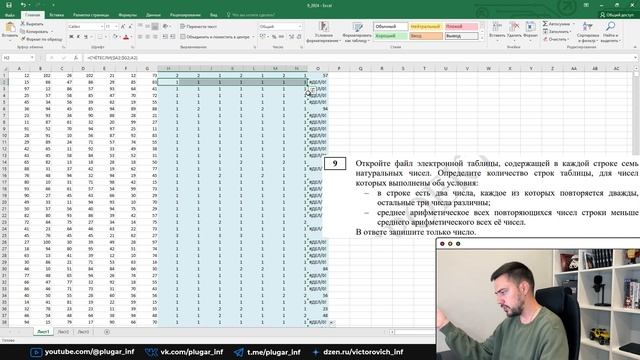Save the workbook with the floppy disk icon
Image resolution: width=640 pixels, height=360 pixels.
coord(9,5)
